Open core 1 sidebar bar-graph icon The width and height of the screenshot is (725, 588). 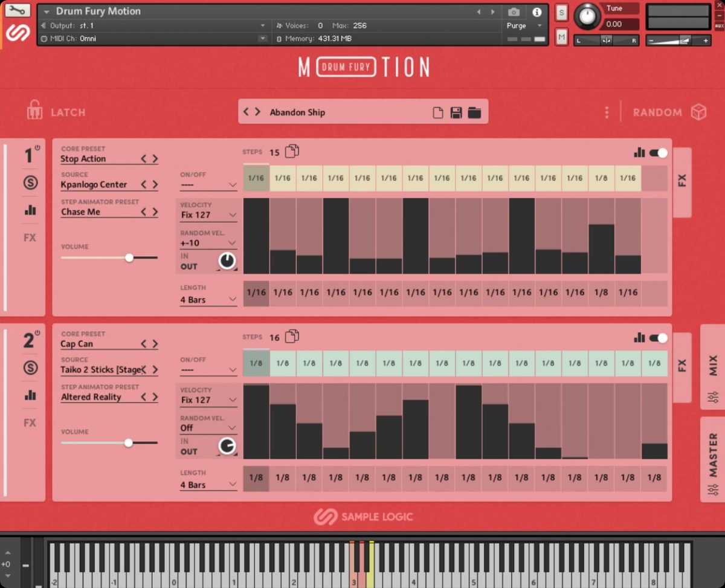coord(30,210)
